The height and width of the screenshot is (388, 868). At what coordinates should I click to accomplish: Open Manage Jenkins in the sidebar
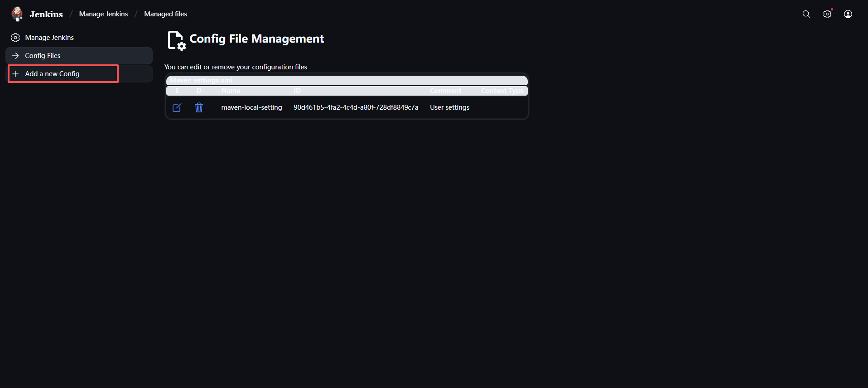tap(49, 38)
